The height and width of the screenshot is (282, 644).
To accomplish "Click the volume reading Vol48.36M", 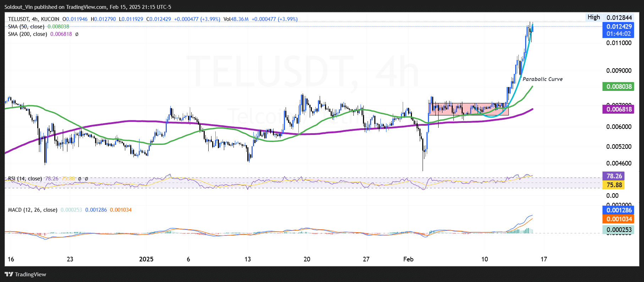I will 236,19.
